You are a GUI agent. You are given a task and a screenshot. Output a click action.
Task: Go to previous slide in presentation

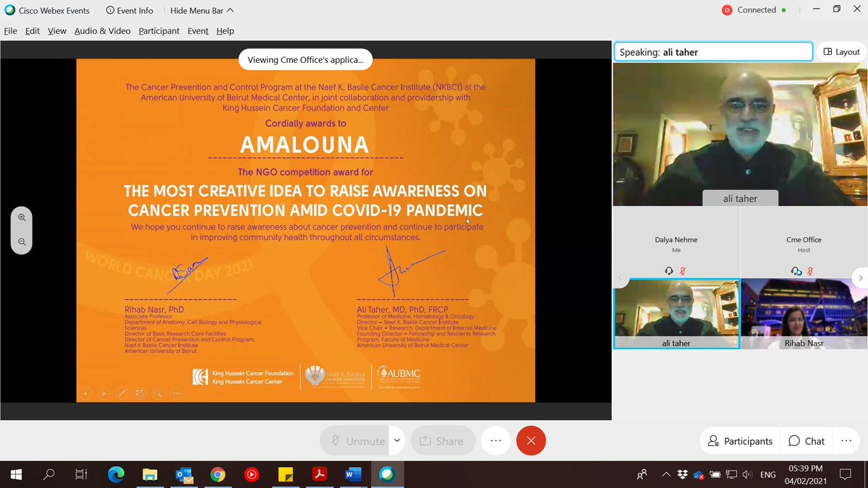(86, 393)
